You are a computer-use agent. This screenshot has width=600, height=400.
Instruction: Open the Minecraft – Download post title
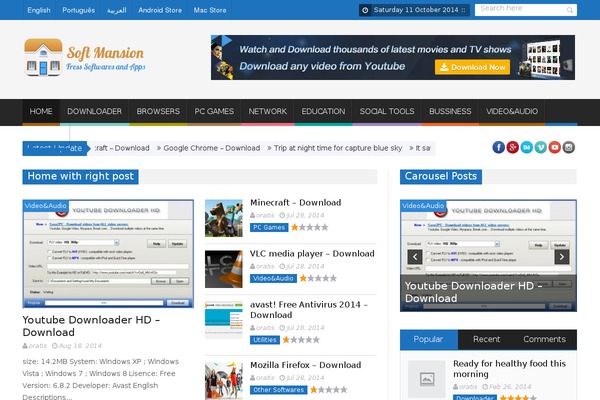[295, 202]
